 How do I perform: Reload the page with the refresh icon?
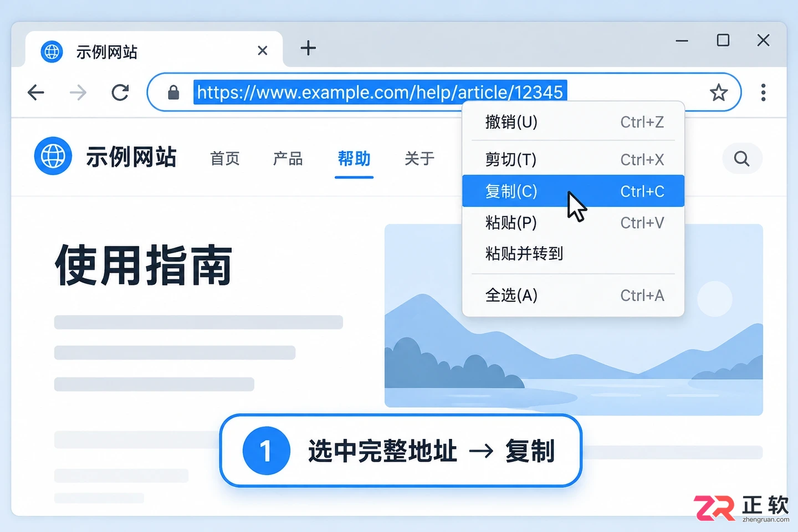(x=120, y=93)
